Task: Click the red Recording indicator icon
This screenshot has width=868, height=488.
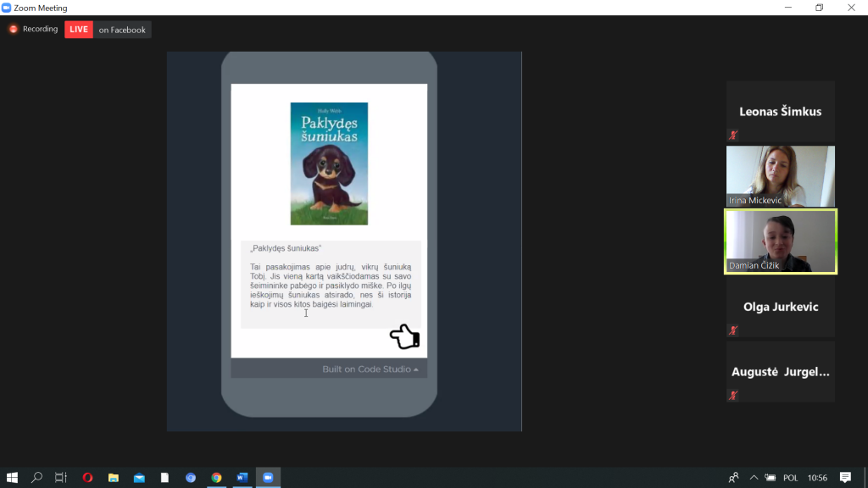Action: (x=14, y=30)
